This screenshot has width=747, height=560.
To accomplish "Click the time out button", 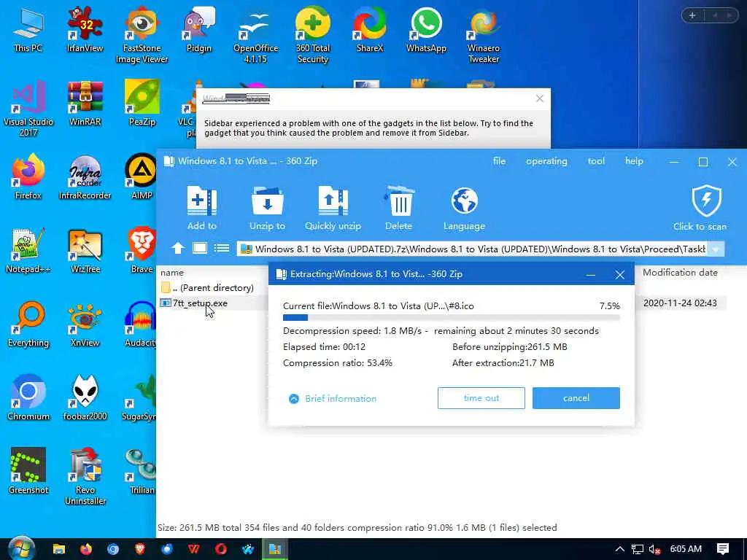I will (481, 398).
